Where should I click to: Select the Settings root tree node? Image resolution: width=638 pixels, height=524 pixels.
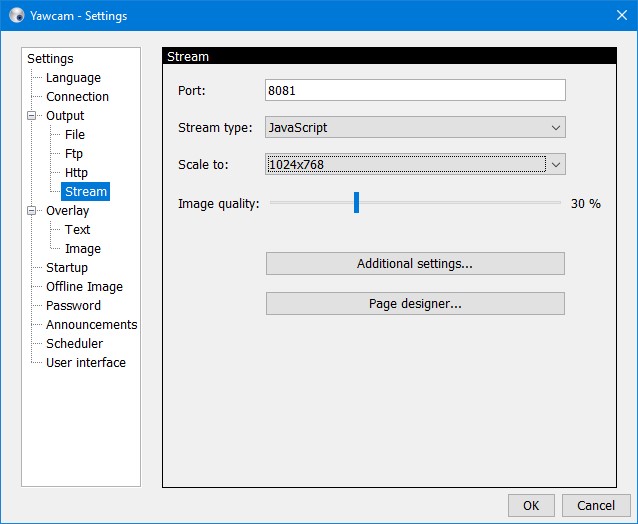click(x=50, y=59)
